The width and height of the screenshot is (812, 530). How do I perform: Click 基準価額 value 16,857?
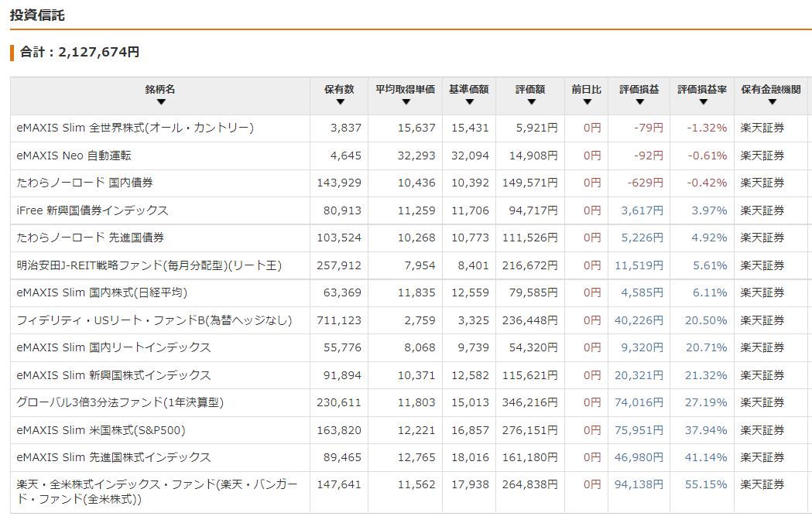pyautogui.click(x=470, y=430)
